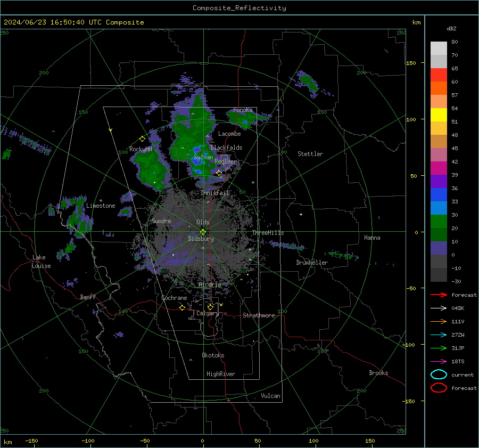Click the Okotoks city label
This screenshot has height=448, width=479.
pyautogui.click(x=213, y=355)
